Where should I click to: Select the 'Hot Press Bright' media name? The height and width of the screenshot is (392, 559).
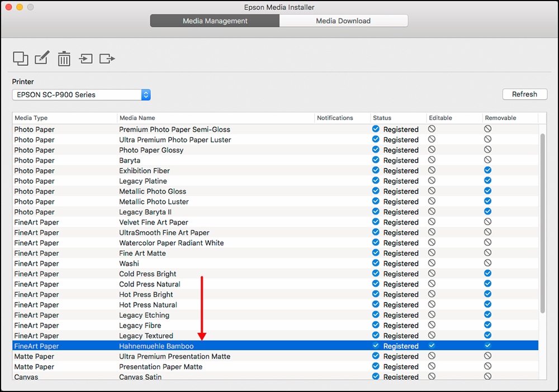point(146,295)
